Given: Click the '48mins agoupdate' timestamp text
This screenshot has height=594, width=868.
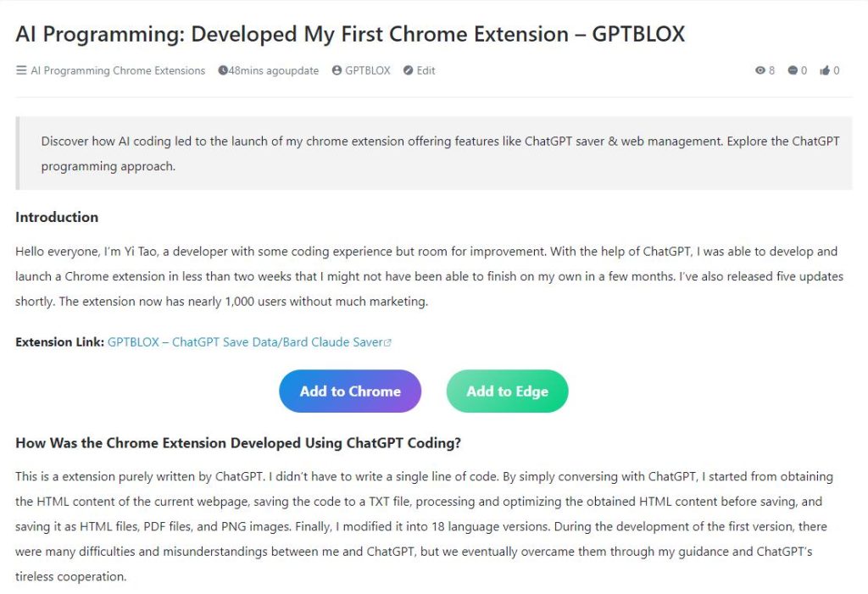Looking at the screenshot, I should (x=274, y=70).
